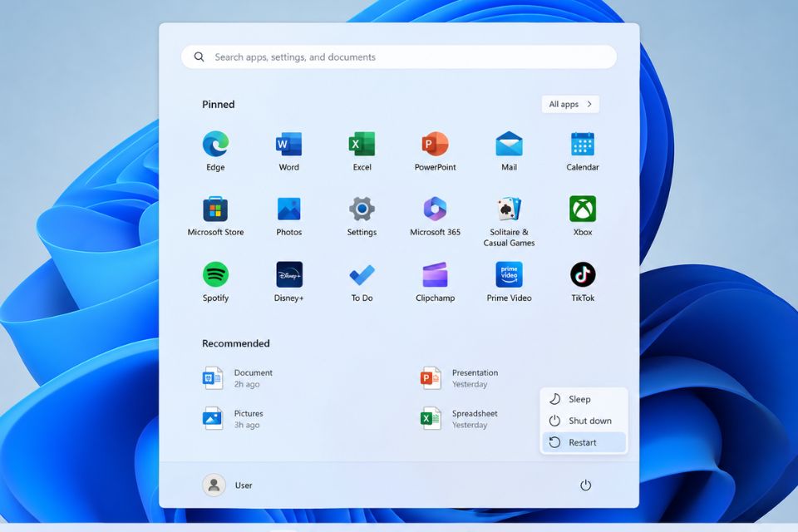Screen dimensions: 798x532
Task: Select Sleep from the power menu
Action: (584, 399)
